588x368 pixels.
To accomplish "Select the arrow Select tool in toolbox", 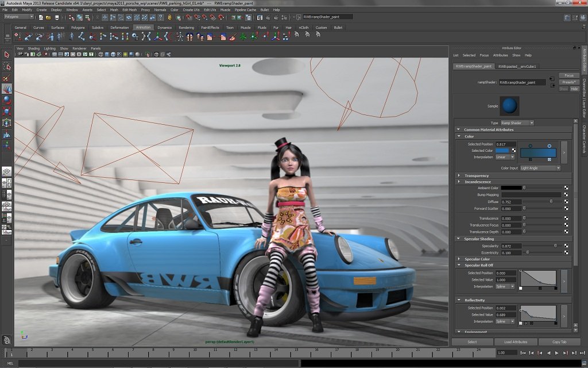I will click(x=7, y=55).
